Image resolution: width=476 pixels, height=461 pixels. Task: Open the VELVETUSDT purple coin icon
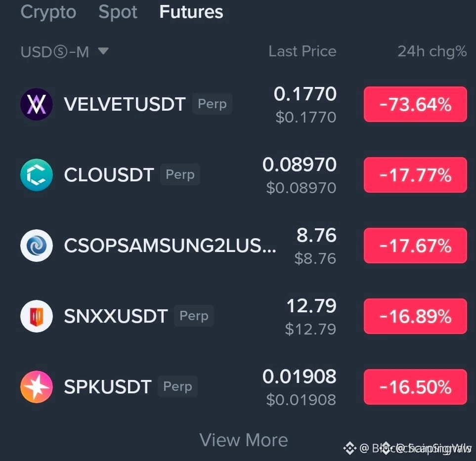pos(37,104)
